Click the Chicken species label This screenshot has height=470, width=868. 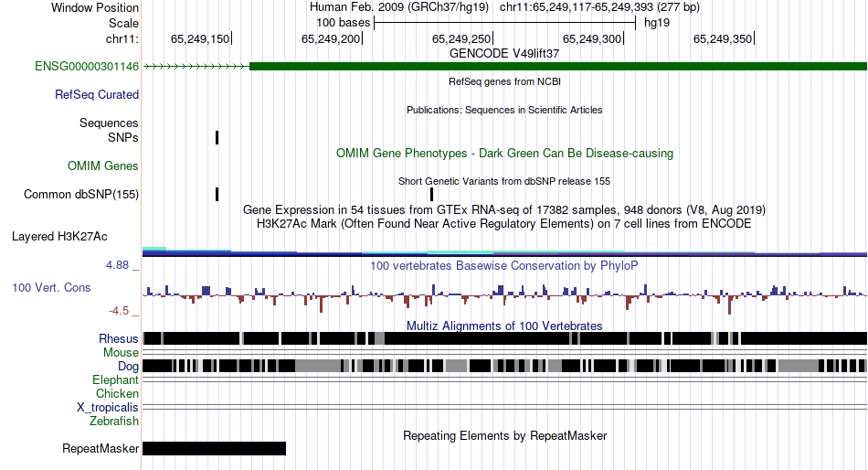[117, 393]
